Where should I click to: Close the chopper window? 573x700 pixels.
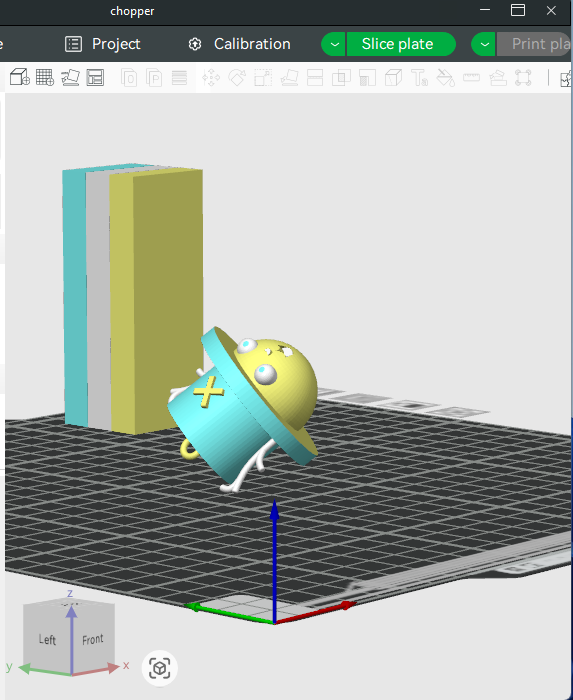pyautogui.click(x=551, y=10)
